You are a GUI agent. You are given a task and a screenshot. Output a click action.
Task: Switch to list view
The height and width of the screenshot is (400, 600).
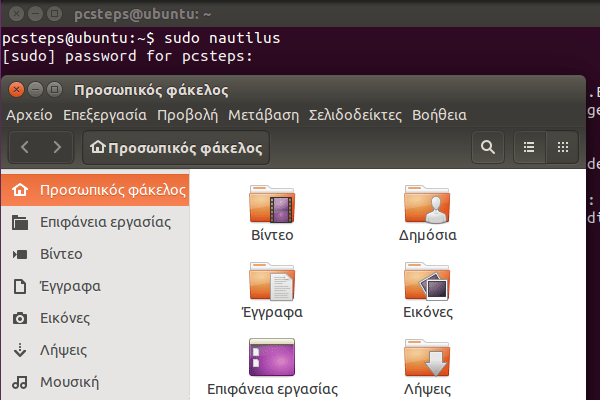click(x=529, y=147)
